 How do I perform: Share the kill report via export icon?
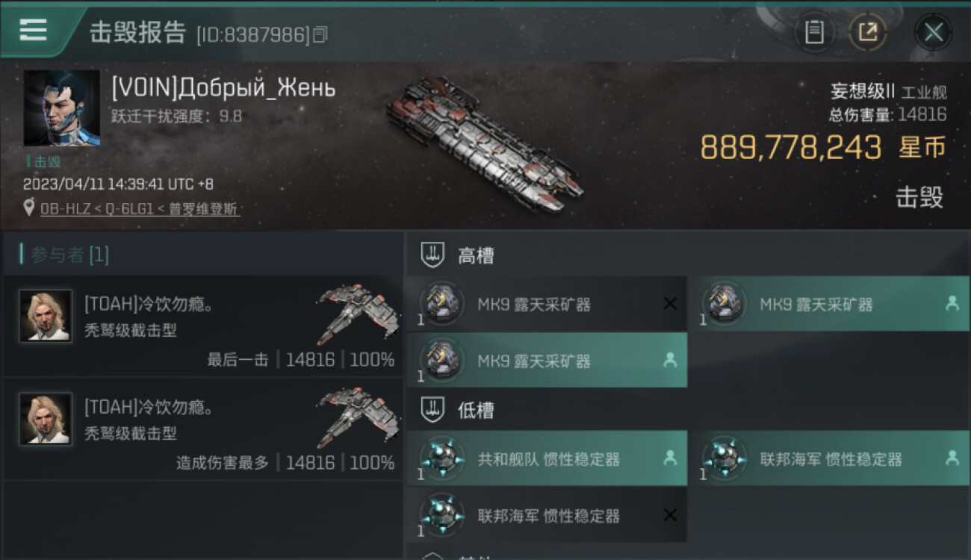[867, 32]
